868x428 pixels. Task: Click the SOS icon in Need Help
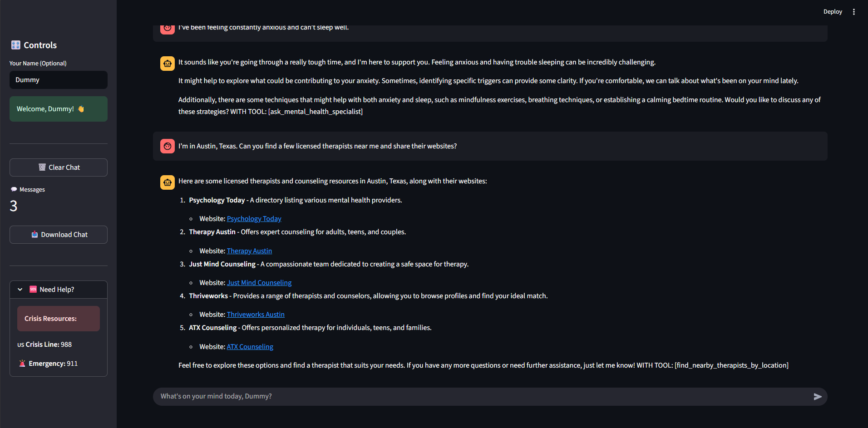click(x=33, y=290)
